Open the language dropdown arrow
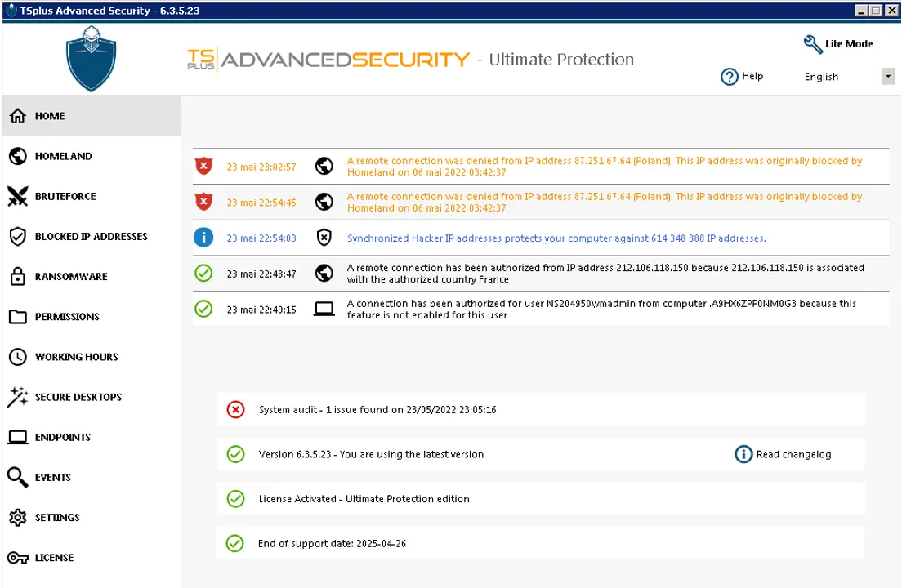 (887, 77)
